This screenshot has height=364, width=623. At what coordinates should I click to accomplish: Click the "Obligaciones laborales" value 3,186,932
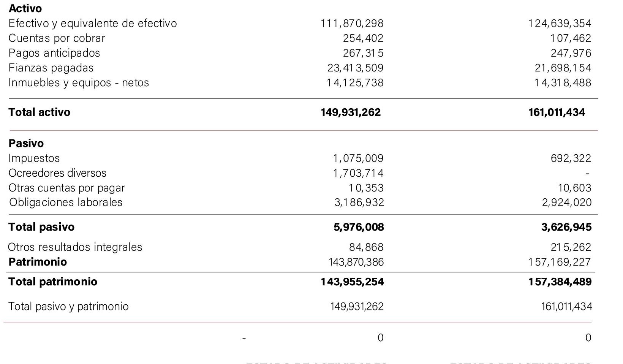point(359,203)
